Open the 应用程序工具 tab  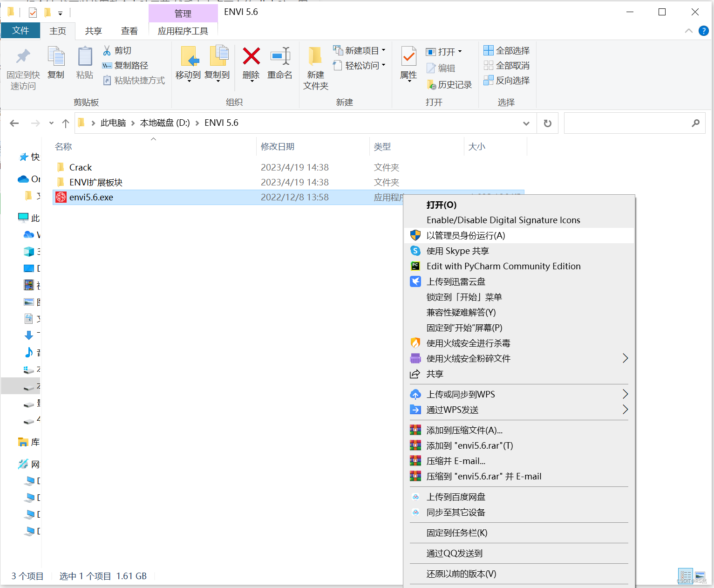click(x=183, y=31)
